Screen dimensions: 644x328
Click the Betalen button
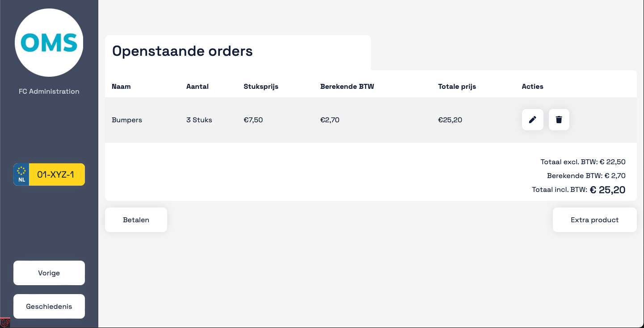[x=136, y=220]
